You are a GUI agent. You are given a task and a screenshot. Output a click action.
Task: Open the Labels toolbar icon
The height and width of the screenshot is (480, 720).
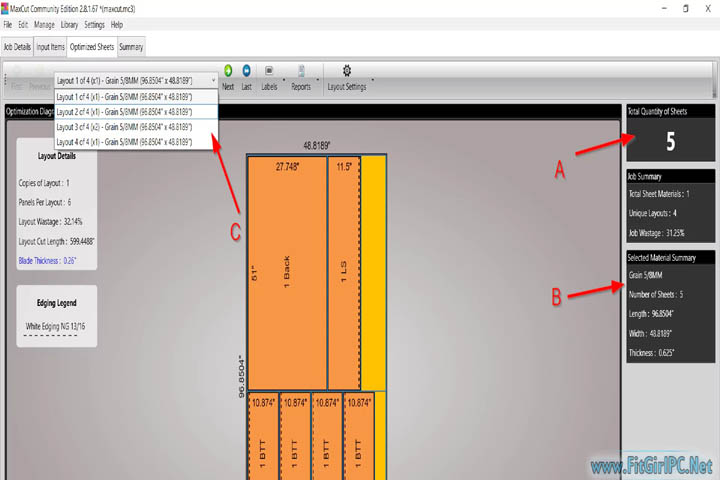[269, 70]
